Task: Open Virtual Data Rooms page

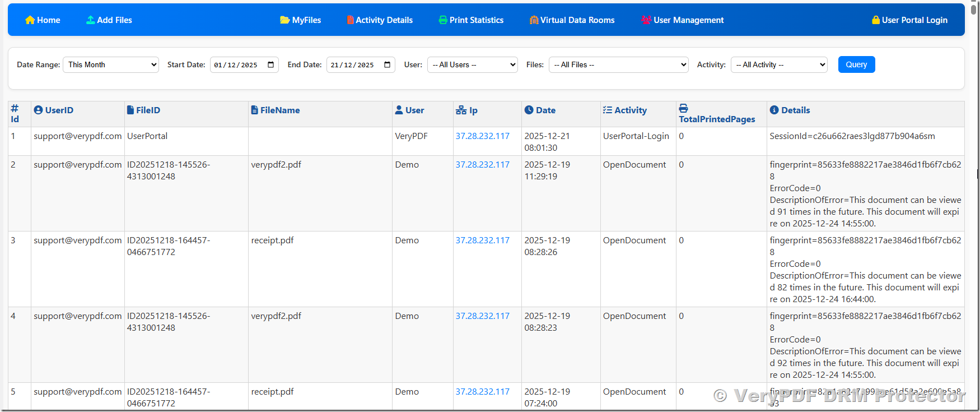Action: [572, 20]
